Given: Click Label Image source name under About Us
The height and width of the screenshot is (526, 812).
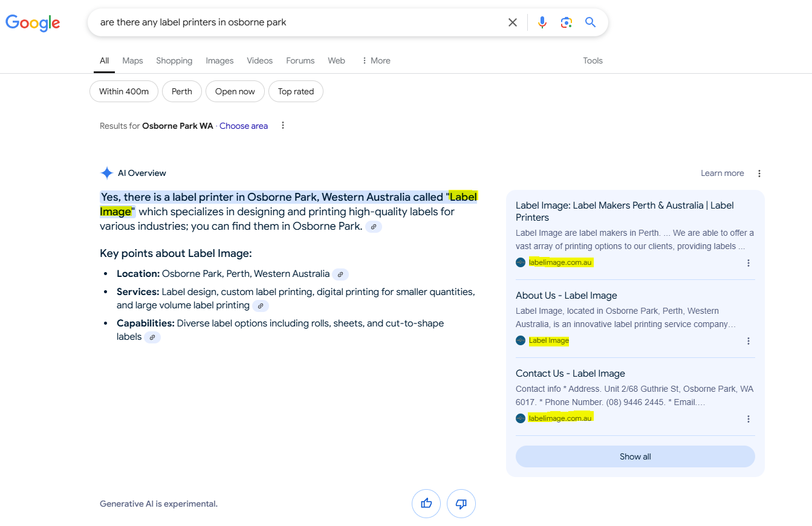Looking at the screenshot, I should pos(549,340).
